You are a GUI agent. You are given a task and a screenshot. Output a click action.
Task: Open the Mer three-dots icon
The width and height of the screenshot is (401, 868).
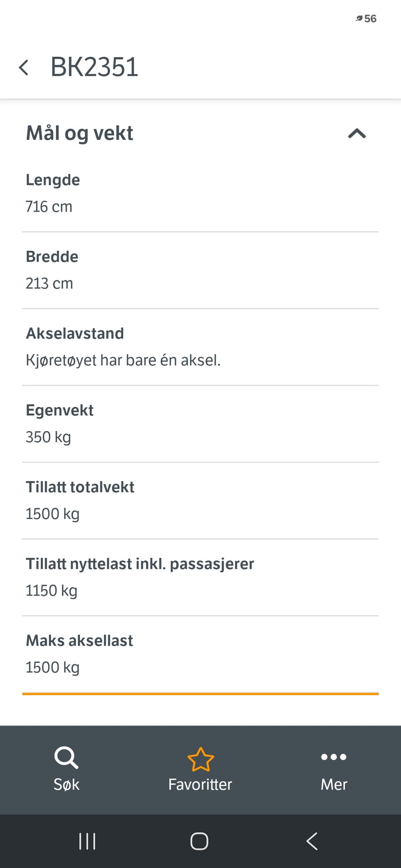(x=334, y=757)
